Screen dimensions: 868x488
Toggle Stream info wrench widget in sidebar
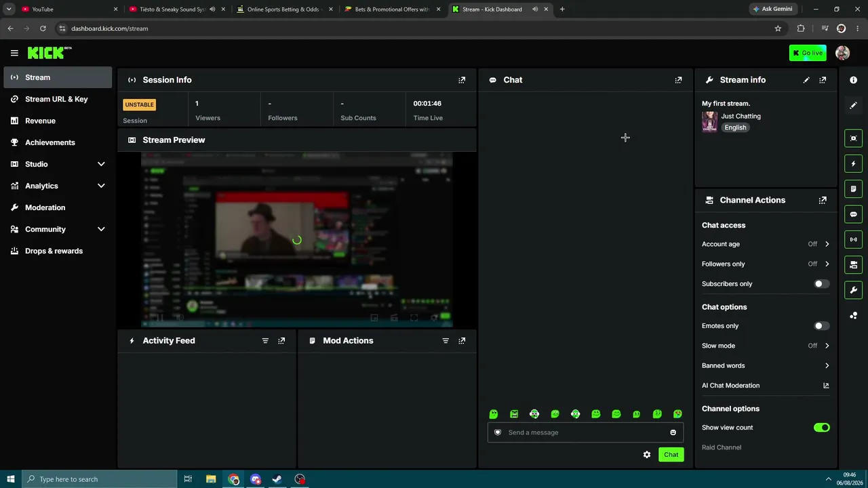tap(853, 290)
